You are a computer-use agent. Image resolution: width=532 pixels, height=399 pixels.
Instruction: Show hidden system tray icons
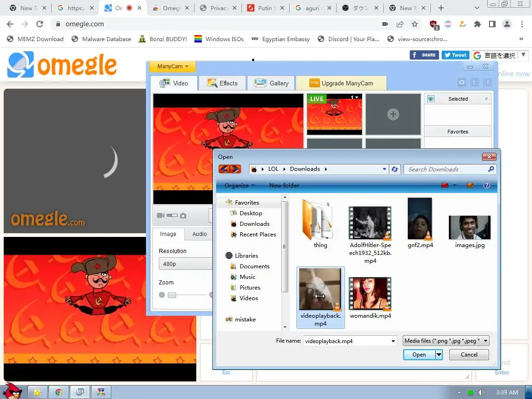coord(459,393)
